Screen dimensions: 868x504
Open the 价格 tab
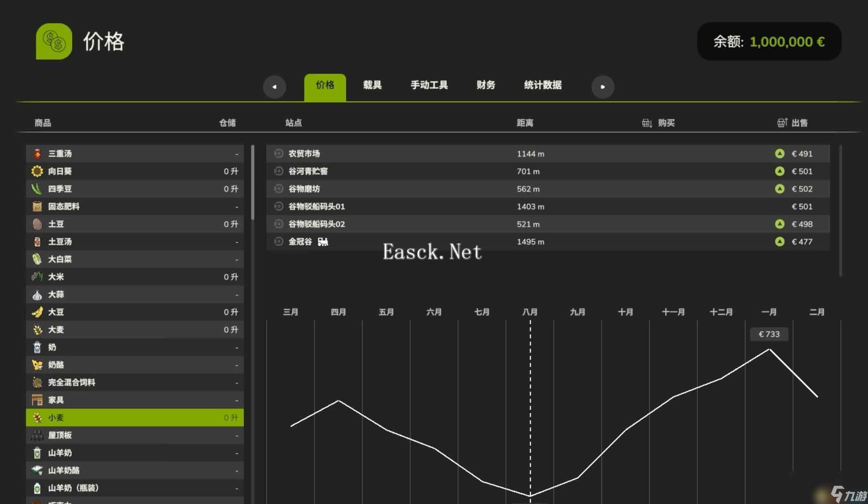tap(325, 87)
